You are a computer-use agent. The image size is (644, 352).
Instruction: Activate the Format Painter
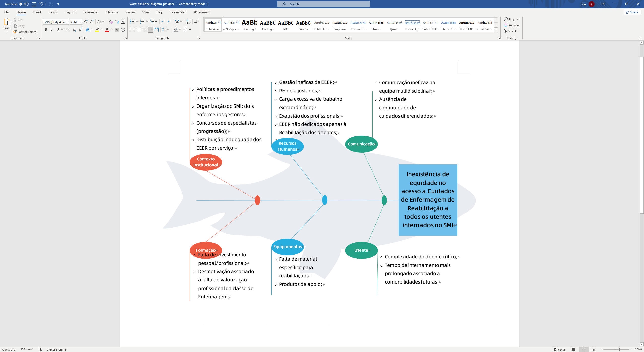click(x=25, y=32)
